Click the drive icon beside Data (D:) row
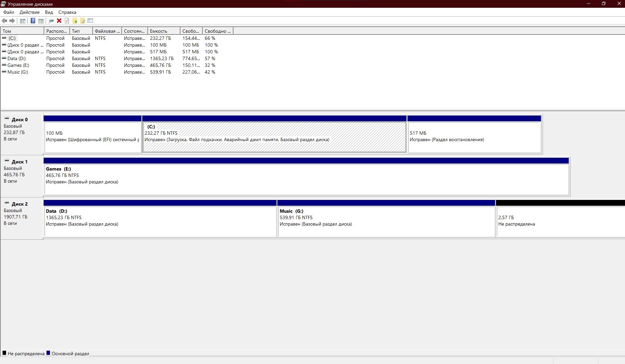Image resolution: width=625 pixels, height=364 pixels. (4, 58)
